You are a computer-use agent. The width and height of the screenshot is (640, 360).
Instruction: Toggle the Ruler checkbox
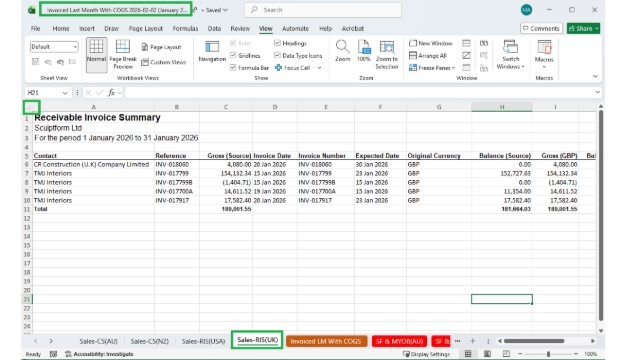point(233,43)
